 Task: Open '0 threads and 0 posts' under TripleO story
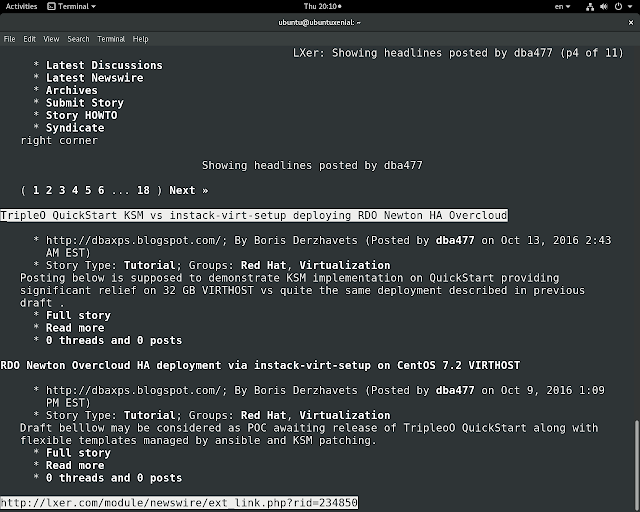[114, 341]
